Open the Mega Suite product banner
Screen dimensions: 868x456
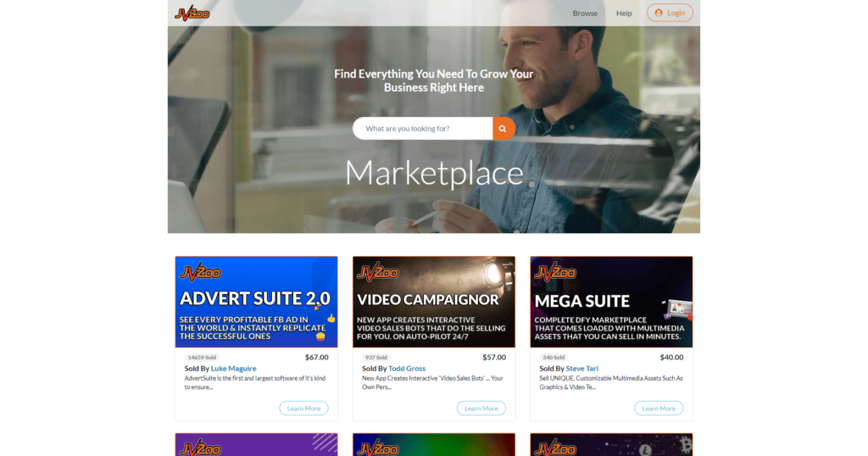[x=611, y=302]
